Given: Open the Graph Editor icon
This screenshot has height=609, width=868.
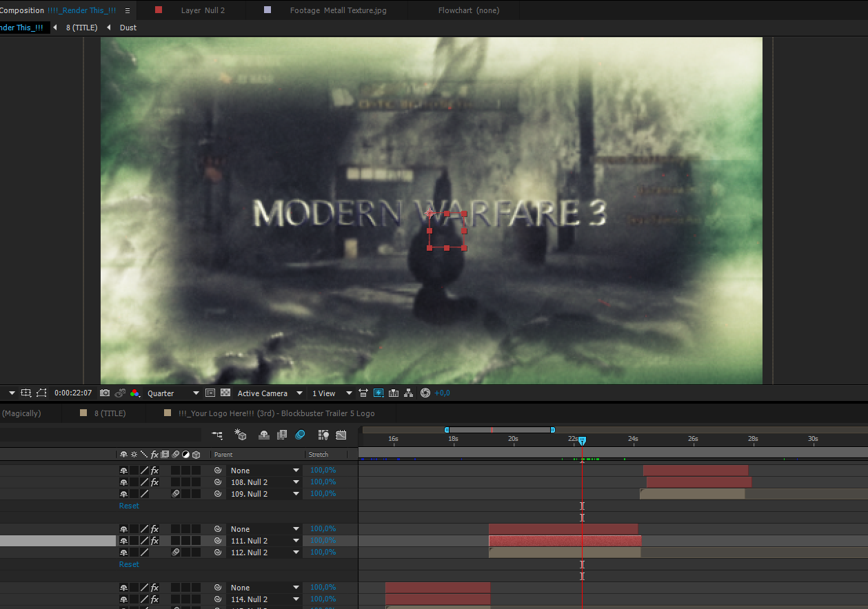Looking at the screenshot, I should pos(341,435).
